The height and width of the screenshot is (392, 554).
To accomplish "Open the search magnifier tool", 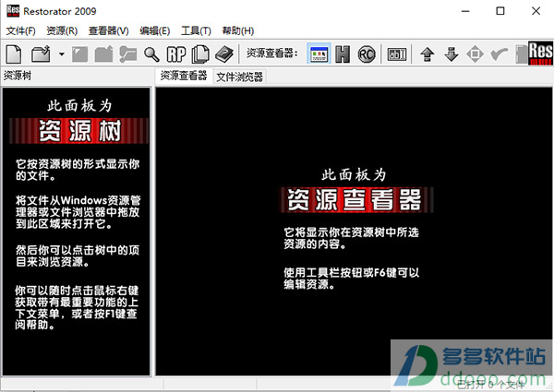I will pos(151,54).
